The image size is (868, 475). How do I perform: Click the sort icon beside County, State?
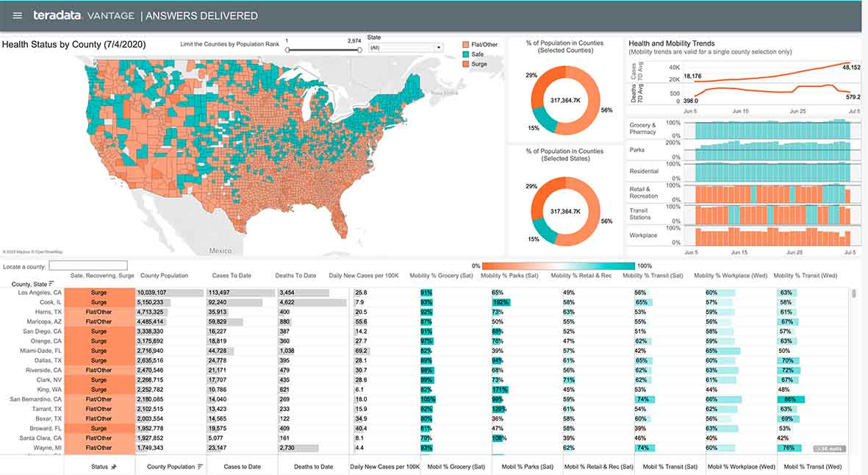tap(51, 284)
